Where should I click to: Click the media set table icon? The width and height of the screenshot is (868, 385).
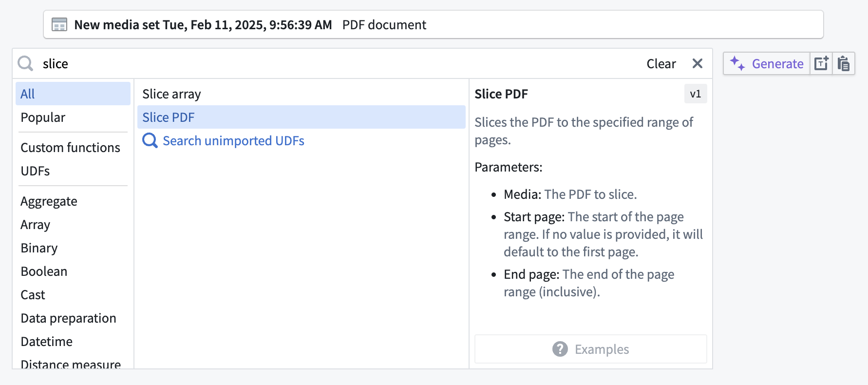[x=59, y=25]
